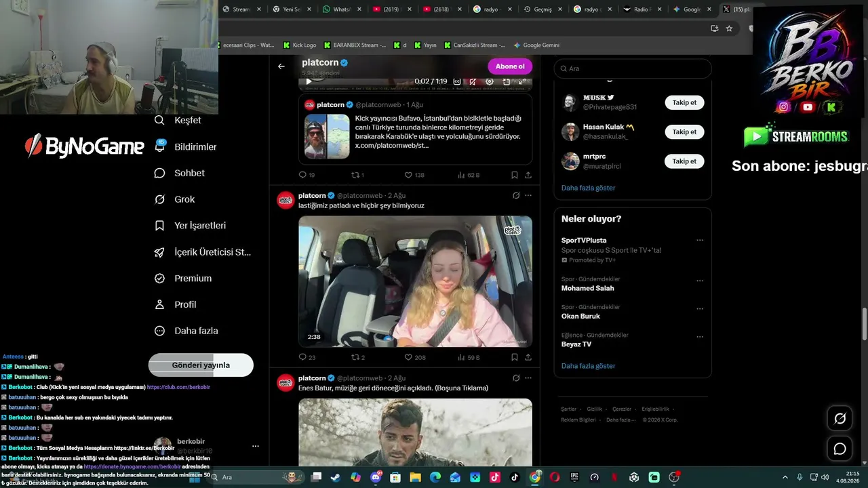Viewport: 868px width, 488px height.
Task: Open Premium in the sidebar
Action: coord(182,278)
